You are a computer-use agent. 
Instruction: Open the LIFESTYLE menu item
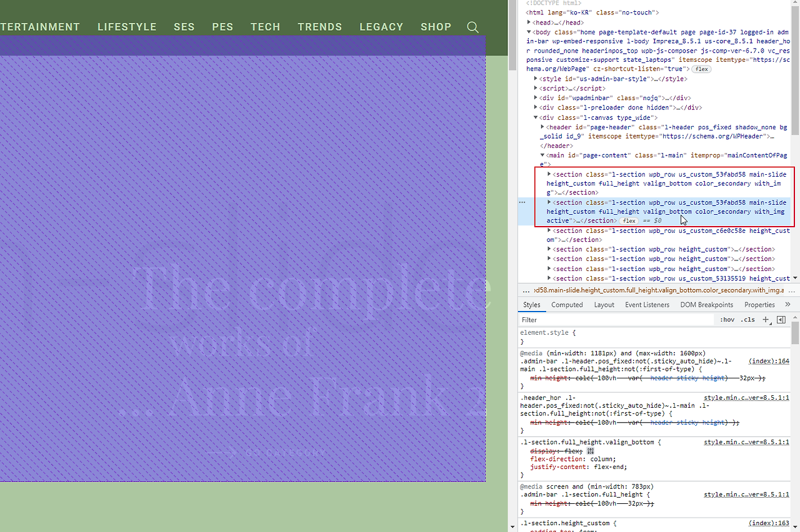pos(127,27)
